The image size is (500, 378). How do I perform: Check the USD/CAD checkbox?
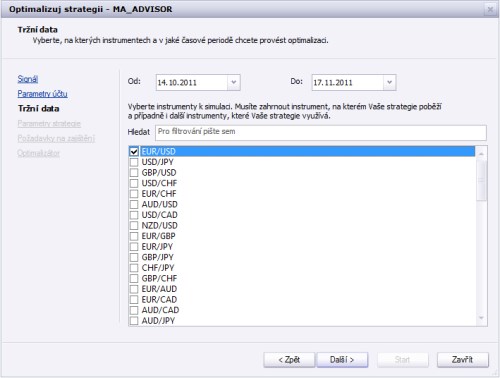pyautogui.click(x=134, y=215)
